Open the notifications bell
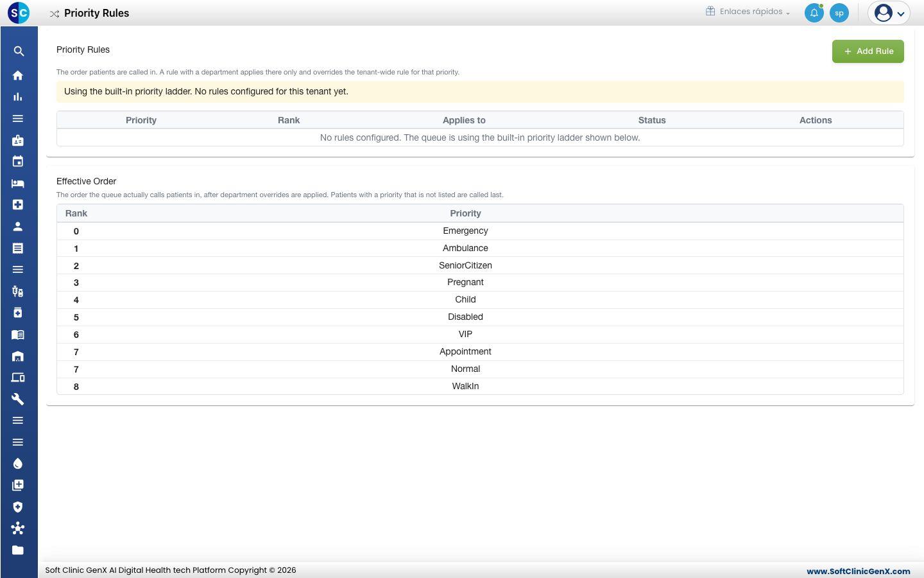The width and height of the screenshot is (924, 578). [x=814, y=13]
